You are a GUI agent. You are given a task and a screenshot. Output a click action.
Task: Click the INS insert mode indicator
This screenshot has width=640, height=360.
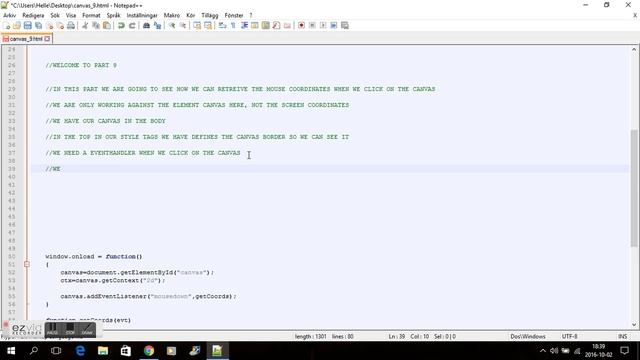point(622,336)
